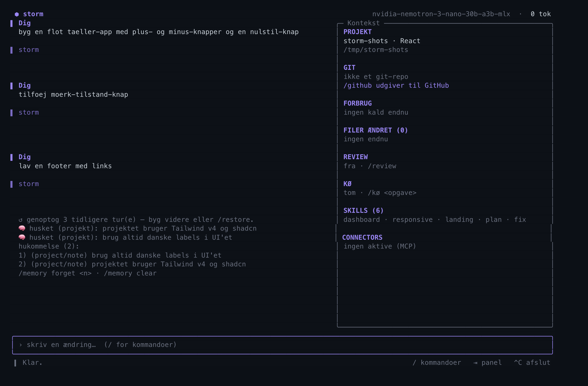Click message 'tilfoej moerk-tilstand-knap'
The width and height of the screenshot is (588, 386).
pos(73,94)
